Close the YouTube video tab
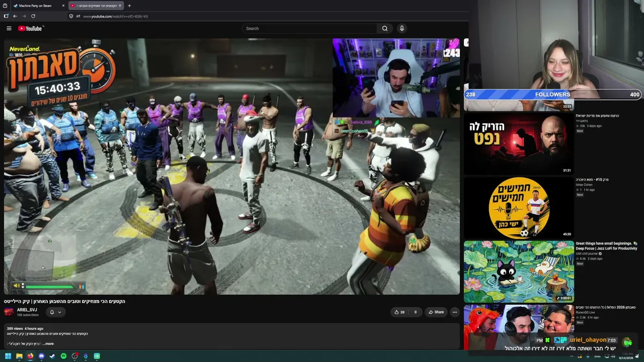The image size is (644, 362). [120, 6]
